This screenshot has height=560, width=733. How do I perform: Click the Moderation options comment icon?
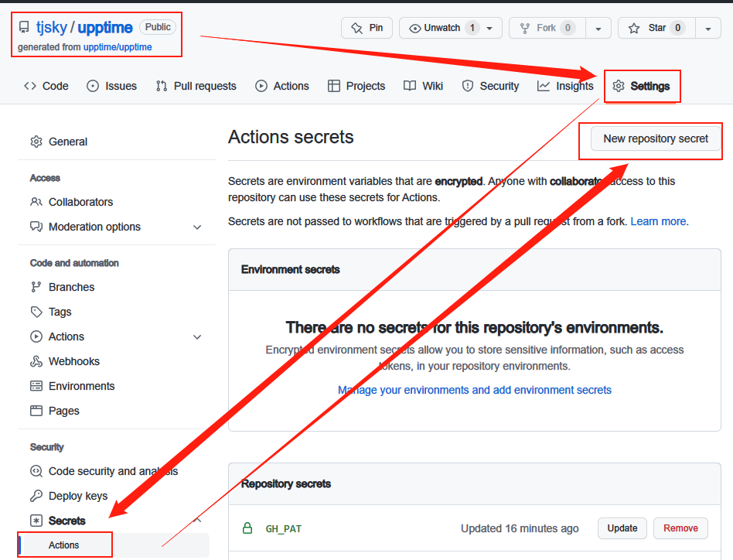click(x=36, y=227)
